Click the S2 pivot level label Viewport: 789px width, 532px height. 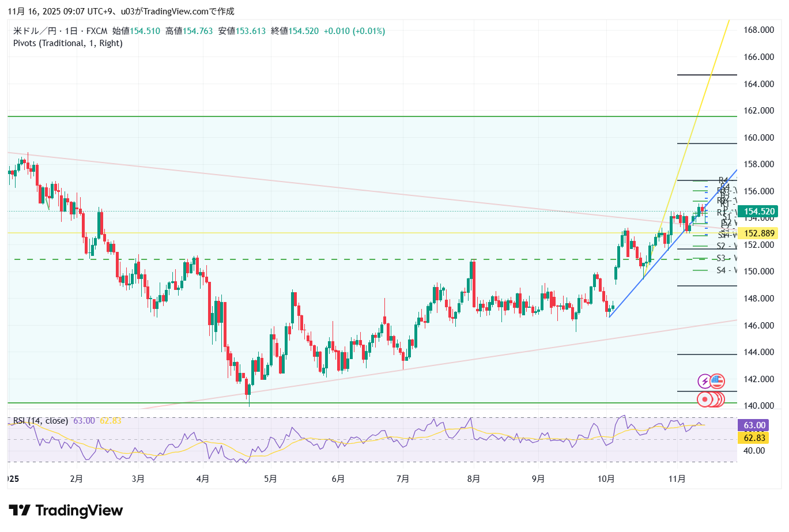pos(722,246)
